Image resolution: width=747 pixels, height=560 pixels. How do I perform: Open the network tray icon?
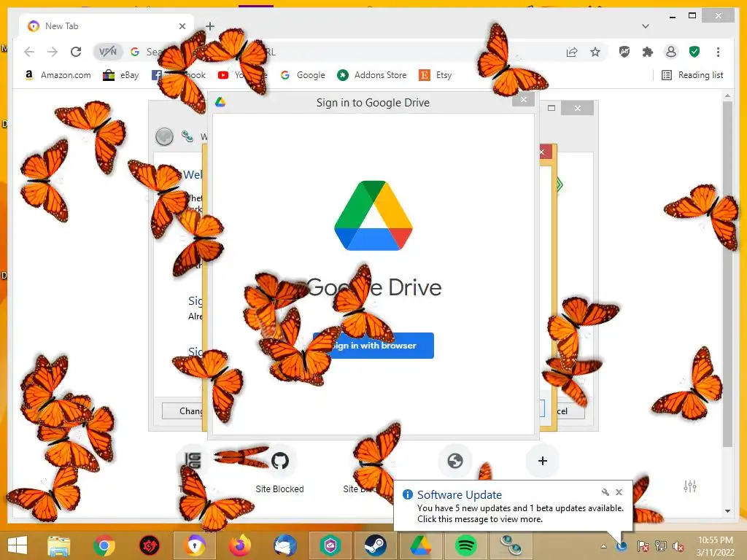[x=661, y=546]
